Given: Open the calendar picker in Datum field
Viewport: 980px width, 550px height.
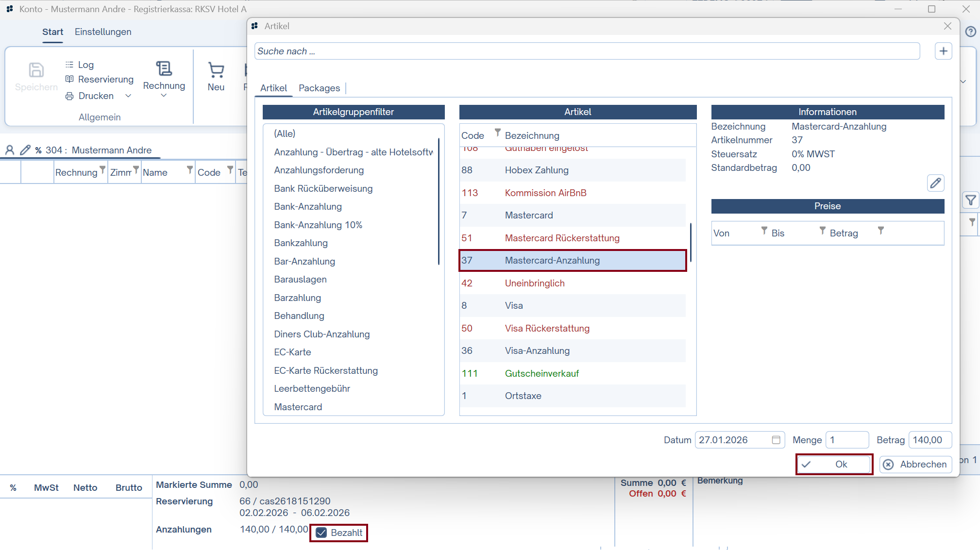Looking at the screenshot, I should click(776, 440).
